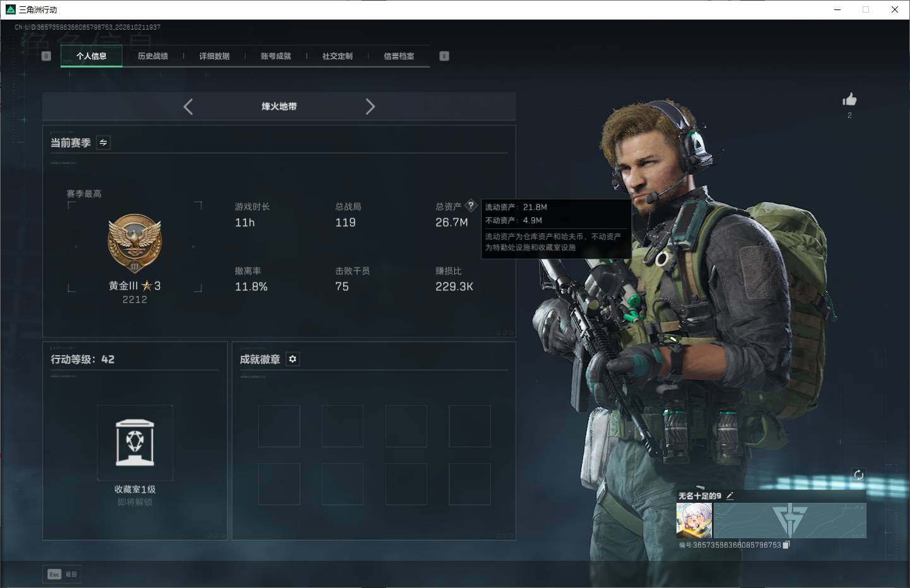Switch to the 详细数据 tab

coord(215,56)
